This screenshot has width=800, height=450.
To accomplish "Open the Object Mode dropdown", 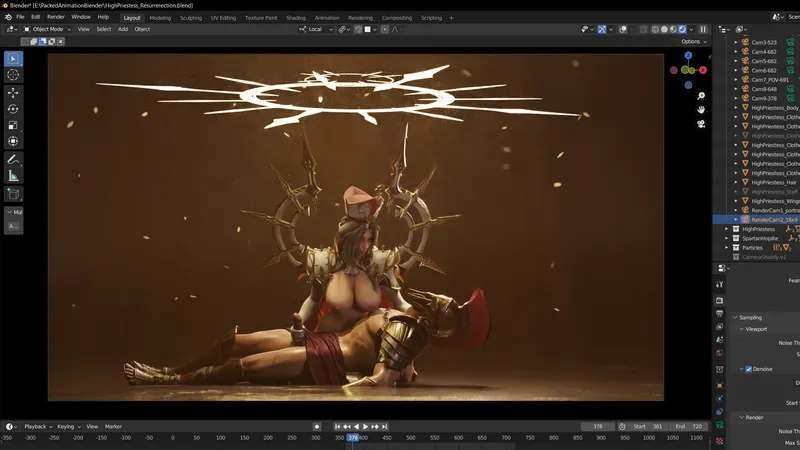I will [47, 30].
